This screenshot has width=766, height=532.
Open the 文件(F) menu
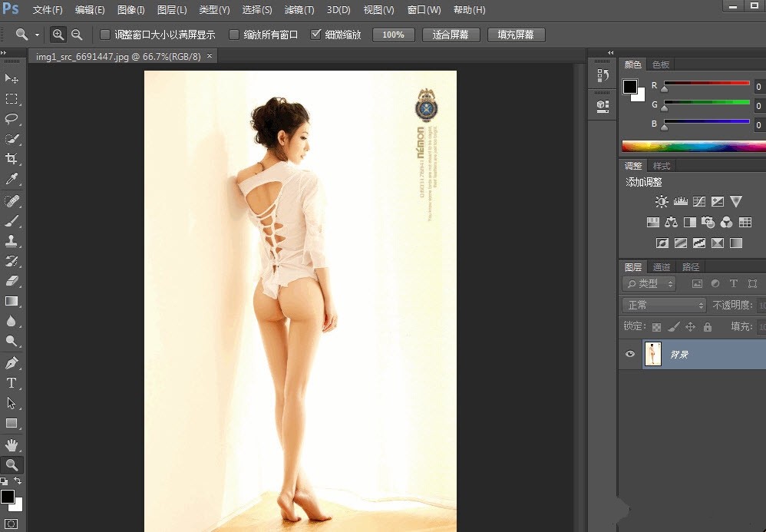(x=48, y=10)
